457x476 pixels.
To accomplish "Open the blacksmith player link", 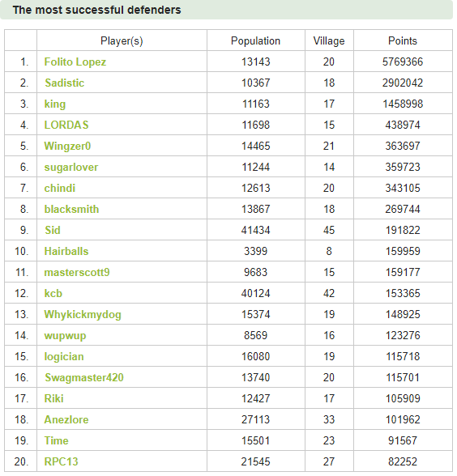I will pos(71,209).
